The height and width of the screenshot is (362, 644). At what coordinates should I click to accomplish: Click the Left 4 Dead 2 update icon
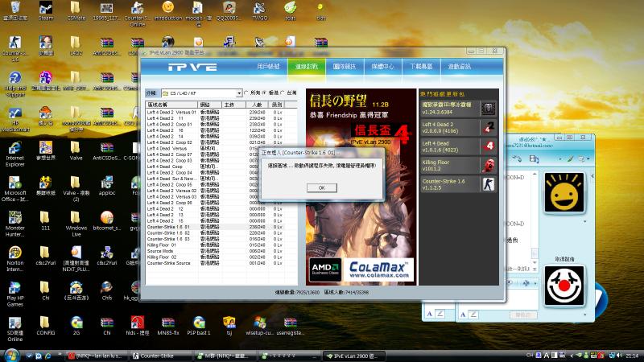[x=488, y=127]
